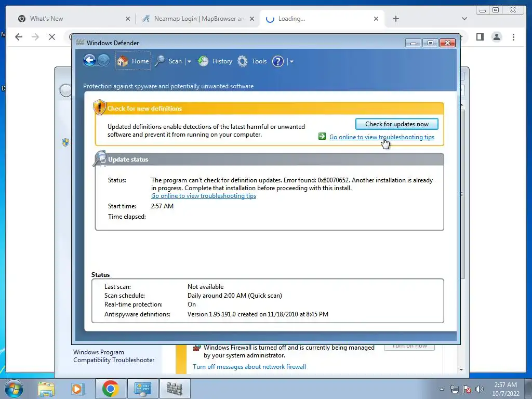The height and width of the screenshot is (399, 532).
Task: Click Defender's forward navigation arrow
Action: (x=103, y=61)
